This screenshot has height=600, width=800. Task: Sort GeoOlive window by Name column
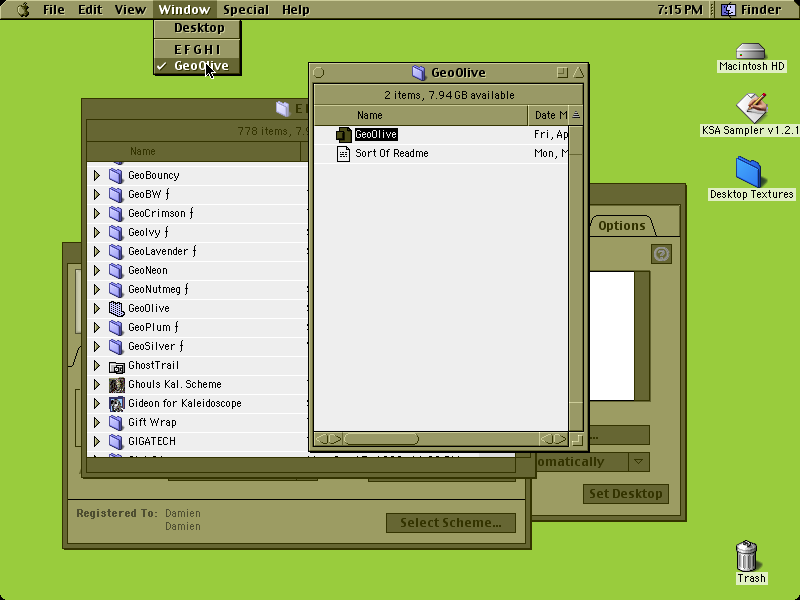click(x=421, y=115)
